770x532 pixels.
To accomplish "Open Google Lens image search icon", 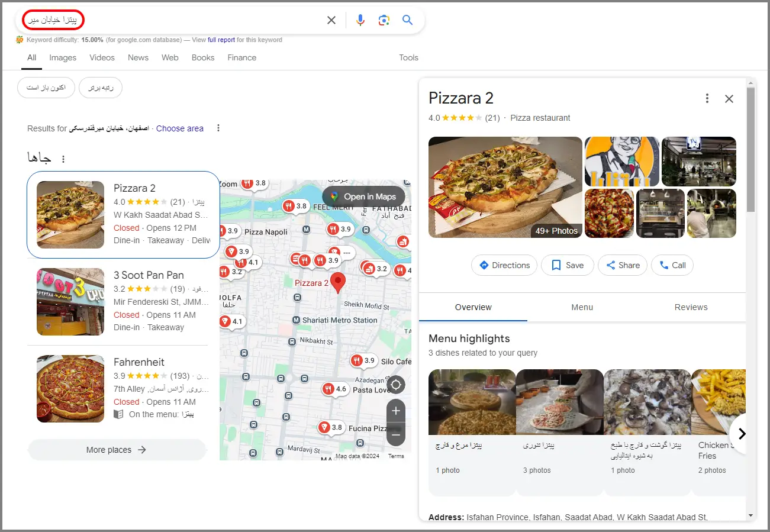I will [x=384, y=20].
